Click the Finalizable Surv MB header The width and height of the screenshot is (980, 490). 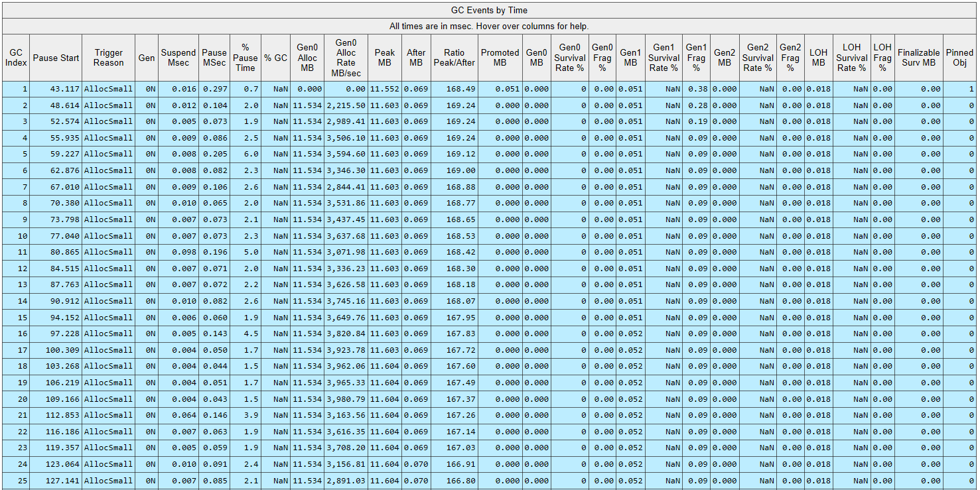tap(918, 58)
